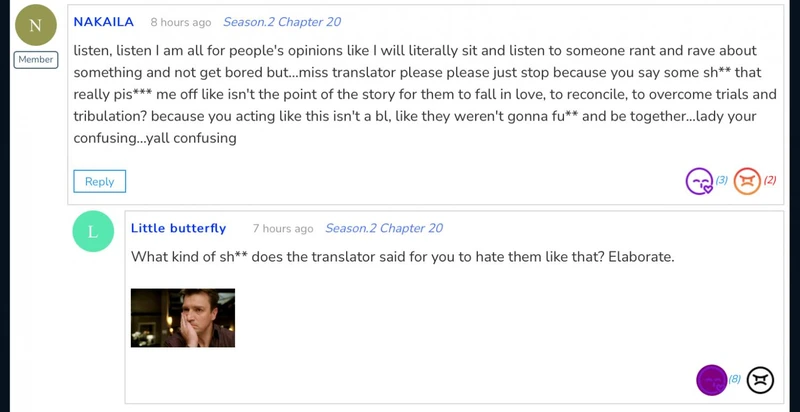Open the GIF thumbnail in Little butterfly's reply

pos(183,318)
